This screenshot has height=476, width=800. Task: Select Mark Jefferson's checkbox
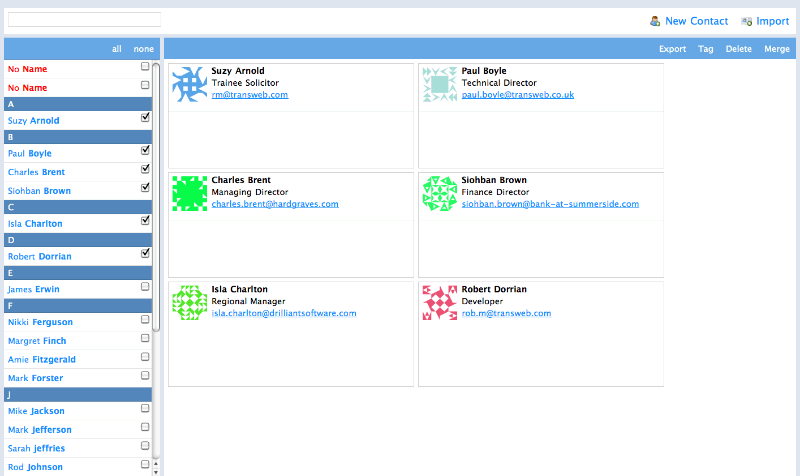click(145, 427)
